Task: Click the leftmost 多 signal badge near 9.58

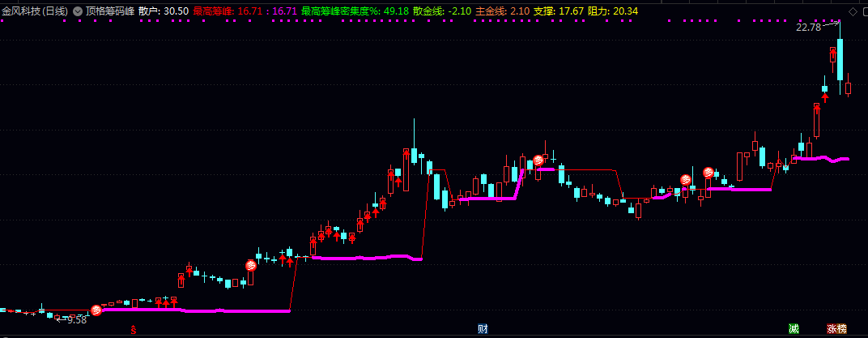Action: click(x=96, y=310)
